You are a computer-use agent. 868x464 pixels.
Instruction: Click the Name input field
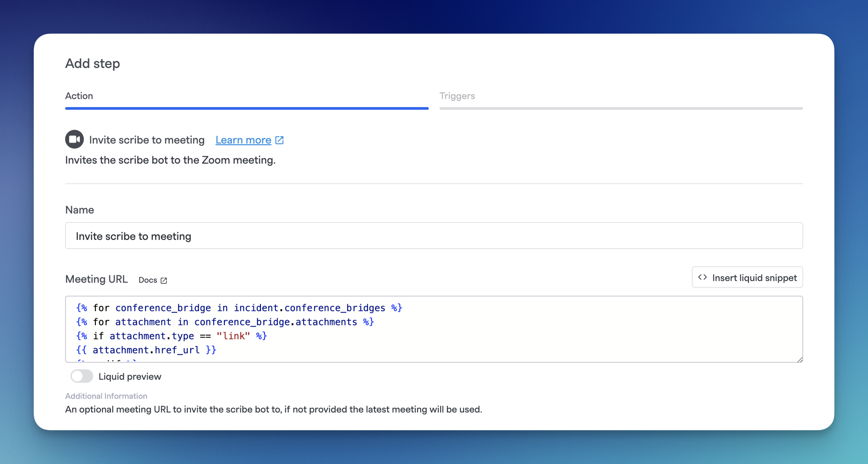point(434,236)
